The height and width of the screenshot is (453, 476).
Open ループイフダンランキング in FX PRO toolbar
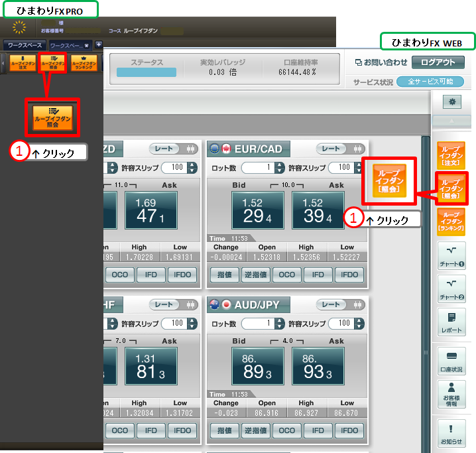(84, 63)
